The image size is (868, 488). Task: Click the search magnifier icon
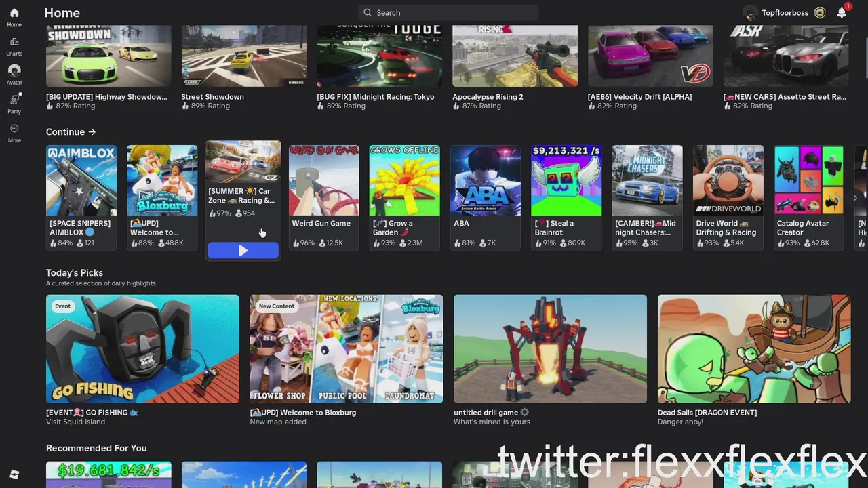(368, 13)
